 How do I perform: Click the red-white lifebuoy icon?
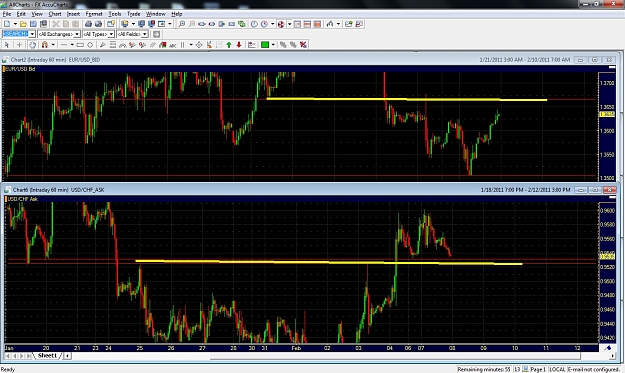coord(281,24)
